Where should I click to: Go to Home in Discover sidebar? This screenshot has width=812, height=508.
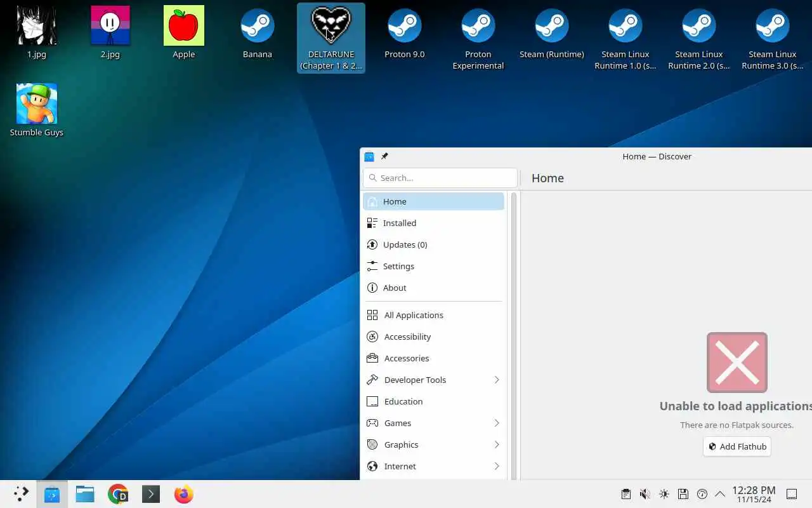pyautogui.click(x=433, y=201)
